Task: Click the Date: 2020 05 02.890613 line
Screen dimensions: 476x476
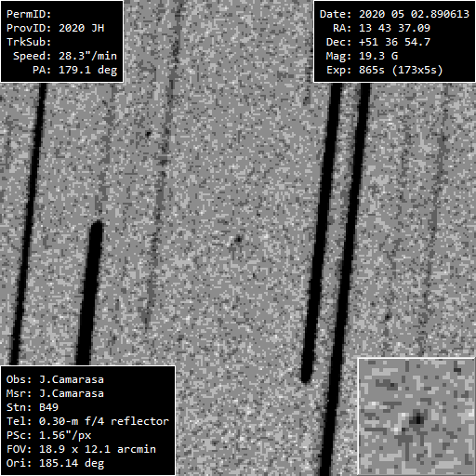Action: 394,14
